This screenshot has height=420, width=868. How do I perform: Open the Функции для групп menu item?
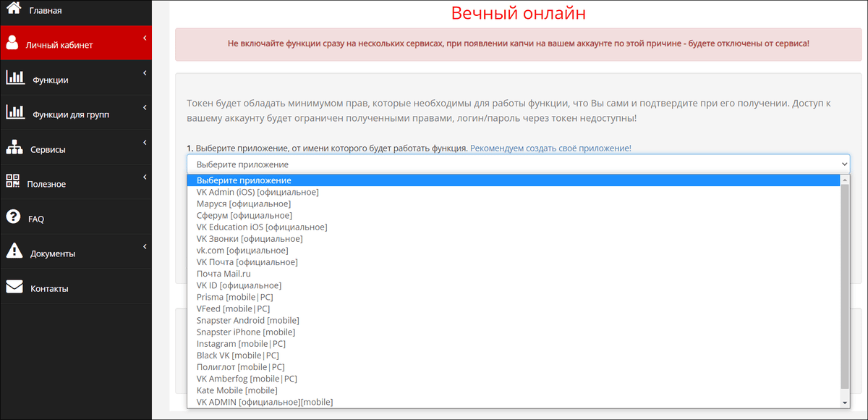pyautogui.click(x=76, y=114)
